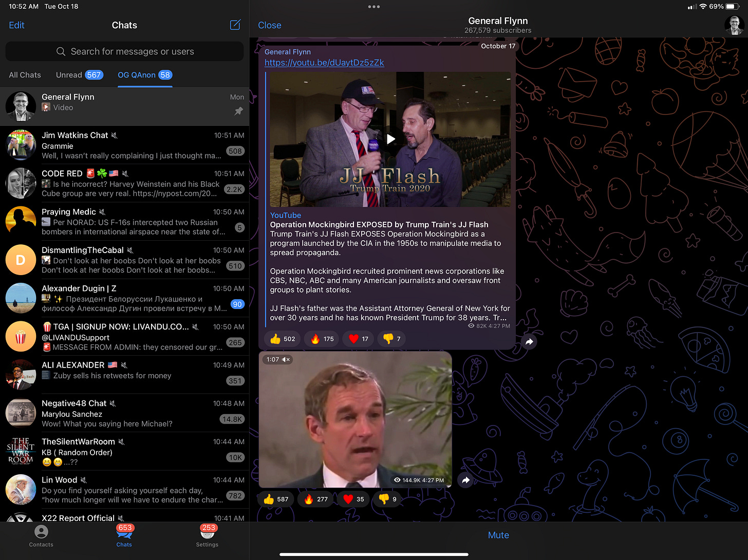Screen dimensions: 748x560
Task: Forward the Operation Mockingbird post
Action: (x=529, y=341)
